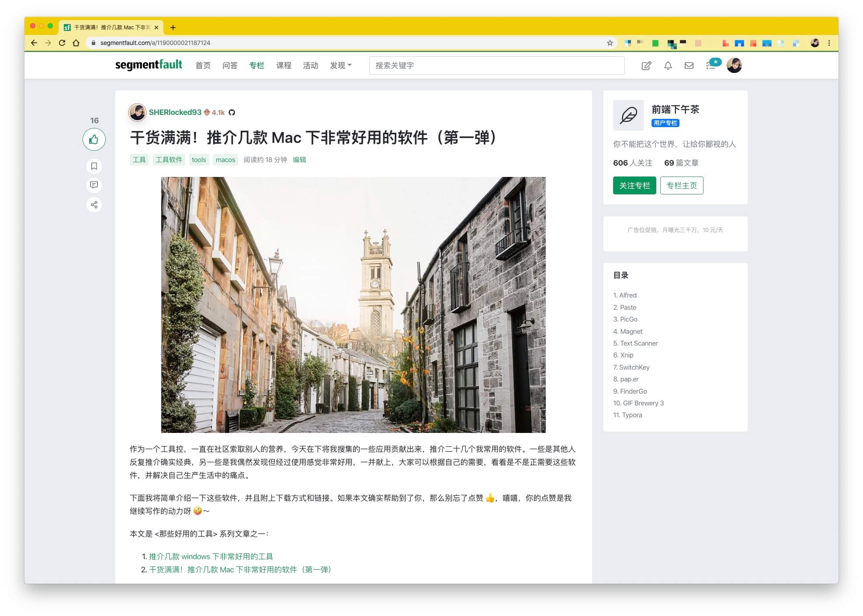Viewport: 863px width, 616px height.
Task: Open the author's GitHub profile icon
Action: click(232, 112)
